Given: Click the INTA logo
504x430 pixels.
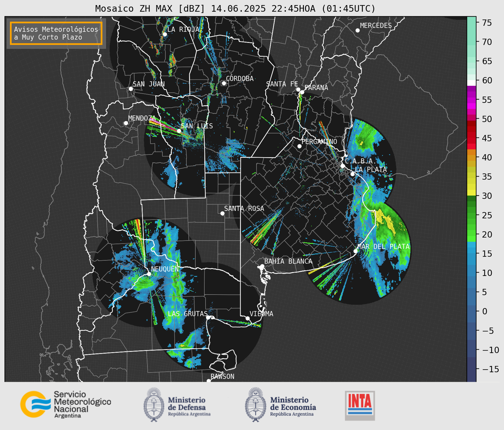Looking at the screenshot, I should coord(360,405).
